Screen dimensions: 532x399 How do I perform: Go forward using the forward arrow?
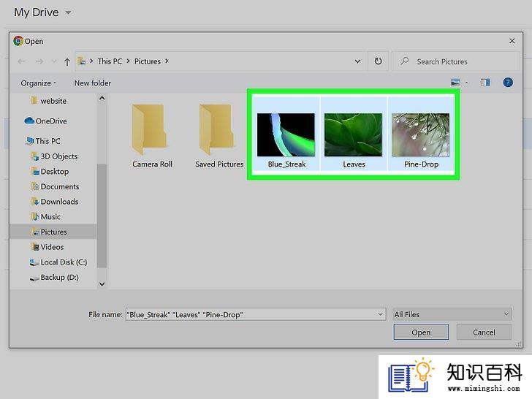click(39, 61)
